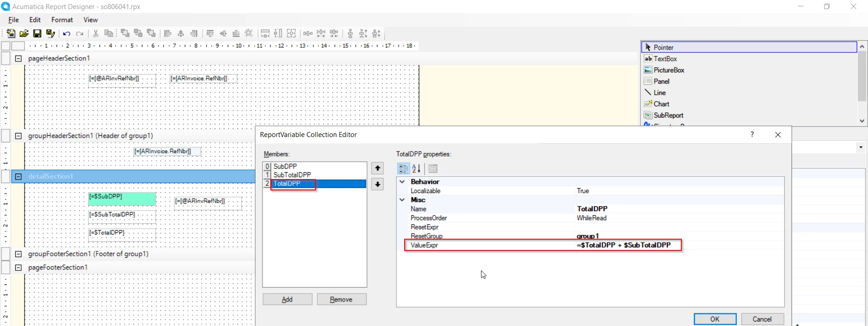The width and height of the screenshot is (868, 326).
Task: Click Save As icon with pencil
Action: pyautogui.click(x=50, y=33)
